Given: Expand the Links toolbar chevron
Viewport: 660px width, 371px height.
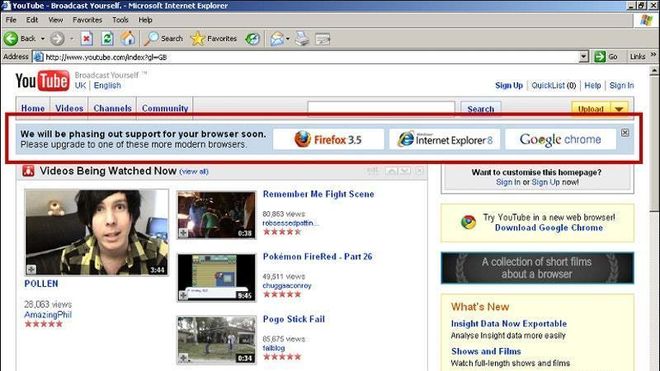Looking at the screenshot, I should pos(653,55).
